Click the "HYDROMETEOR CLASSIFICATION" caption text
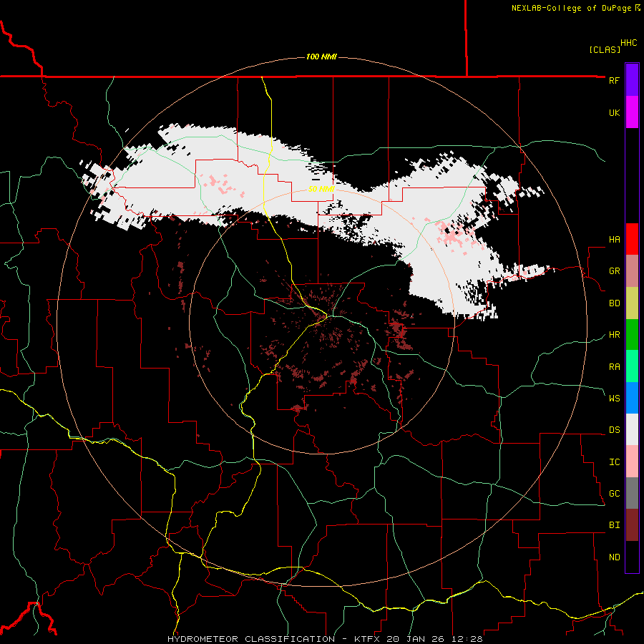The width and height of the screenshot is (644, 644). (x=251, y=639)
